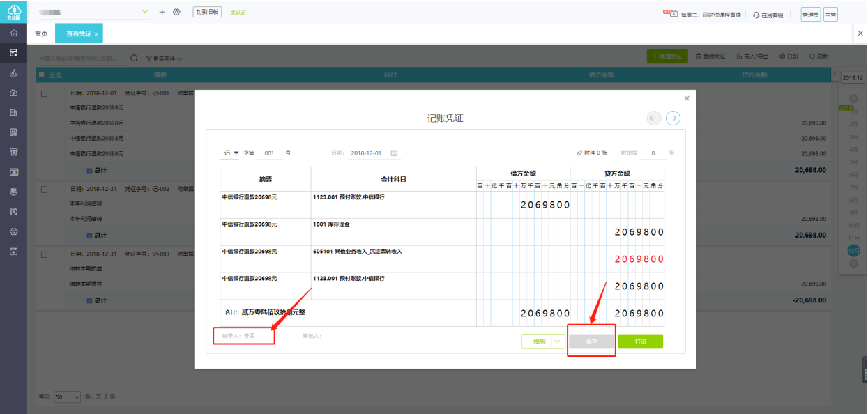This screenshot has width=868, height=414.
Task: Collapse the 总计 row of voucher 记-002
Action: coord(89,236)
